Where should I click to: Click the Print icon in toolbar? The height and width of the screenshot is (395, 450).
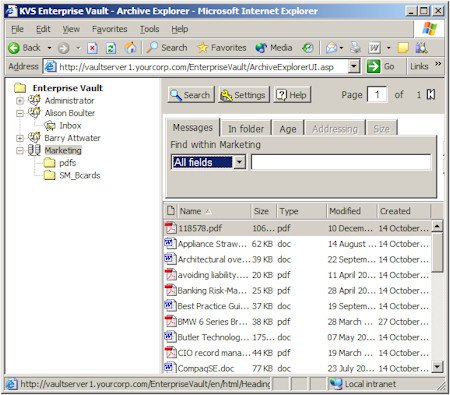coord(355,48)
